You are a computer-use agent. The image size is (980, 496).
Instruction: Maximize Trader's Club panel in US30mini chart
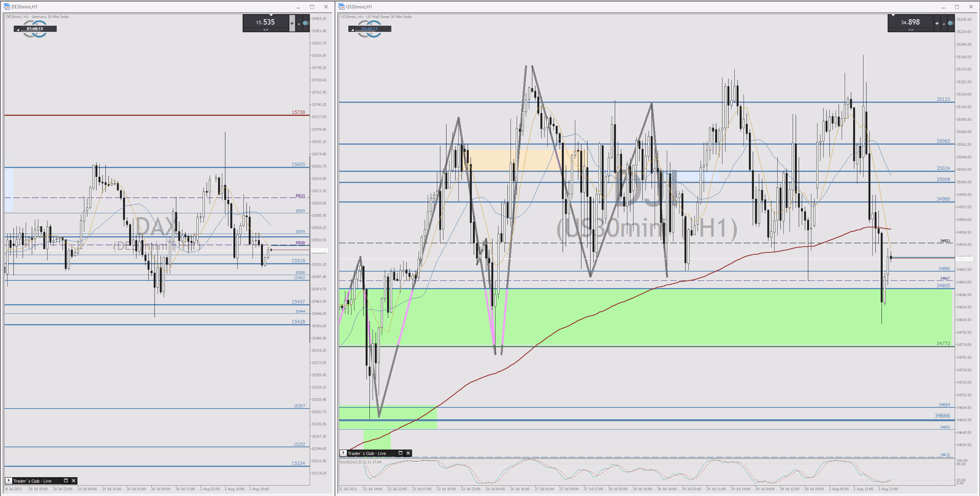(x=400, y=453)
